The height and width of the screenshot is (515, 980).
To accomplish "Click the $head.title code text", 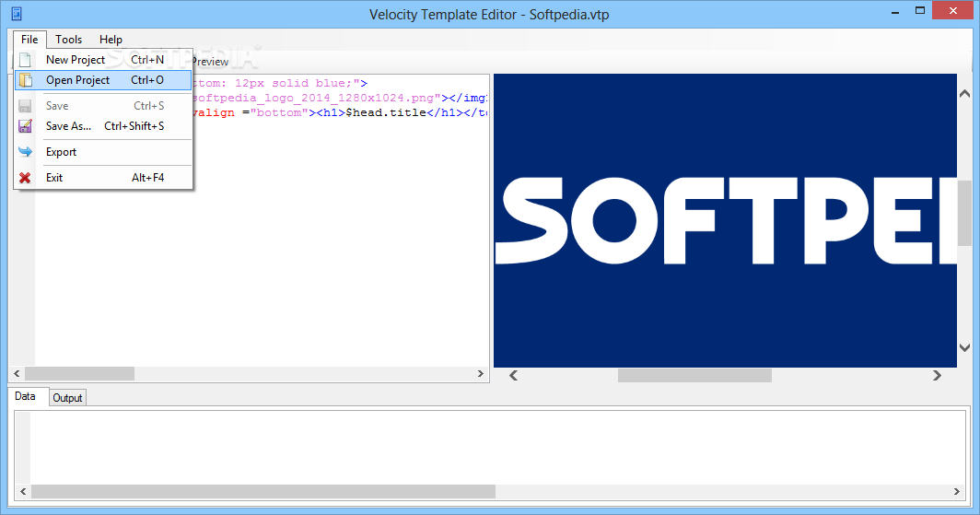I will pos(386,113).
